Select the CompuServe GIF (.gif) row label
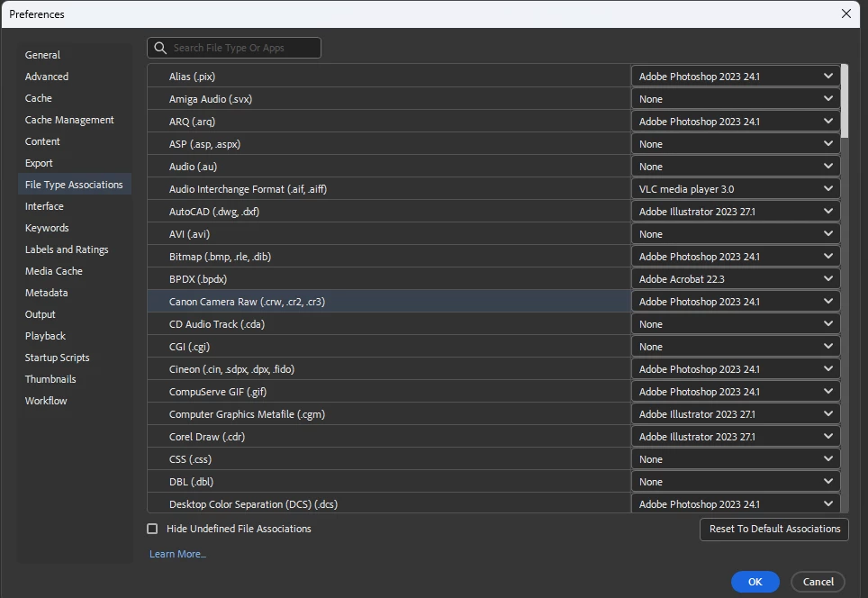The height and width of the screenshot is (598, 868). [218, 392]
